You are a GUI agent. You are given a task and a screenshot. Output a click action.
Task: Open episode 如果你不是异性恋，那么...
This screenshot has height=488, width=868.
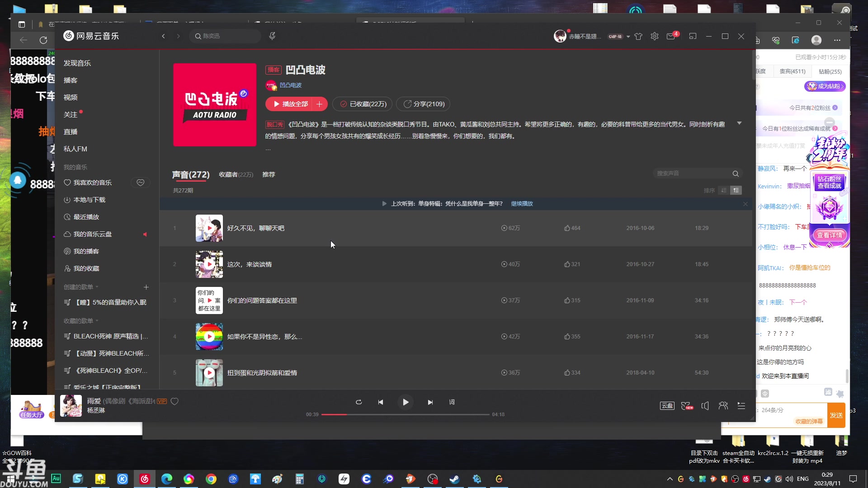(264, 337)
